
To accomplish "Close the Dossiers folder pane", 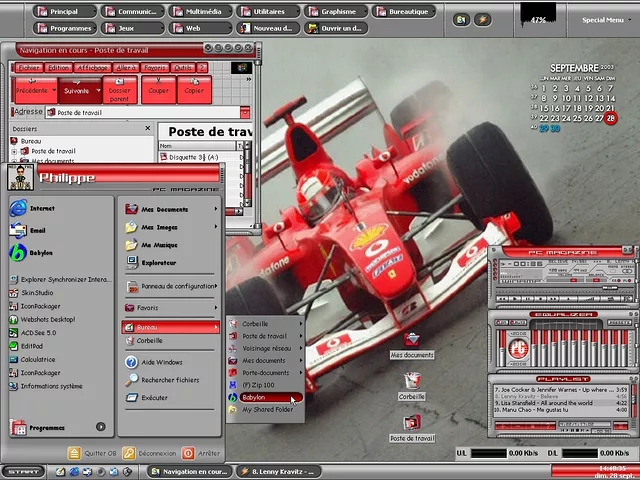I will (149, 129).
